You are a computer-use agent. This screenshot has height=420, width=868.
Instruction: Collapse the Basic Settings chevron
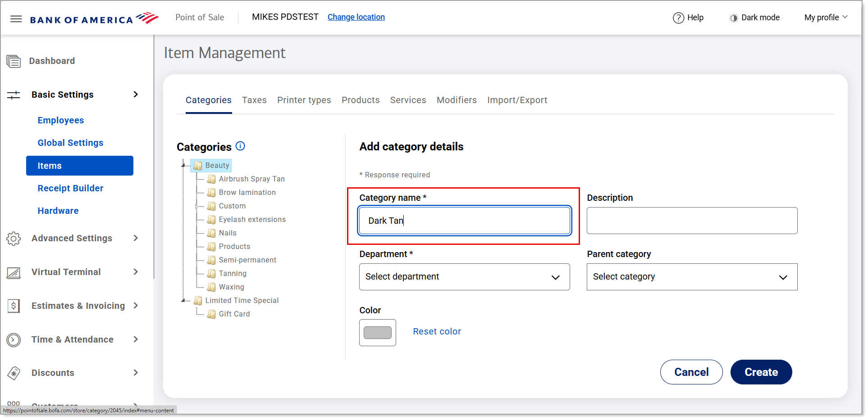pyautogui.click(x=136, y=95)
